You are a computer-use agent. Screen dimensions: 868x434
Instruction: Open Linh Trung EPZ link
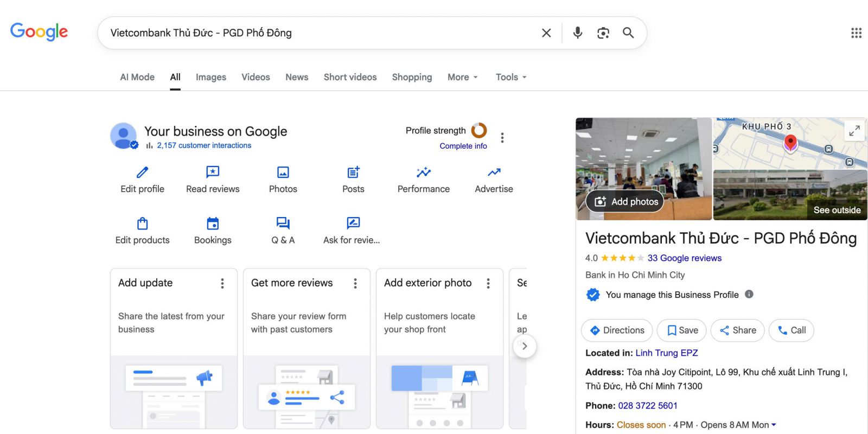[x=667, y=353]
